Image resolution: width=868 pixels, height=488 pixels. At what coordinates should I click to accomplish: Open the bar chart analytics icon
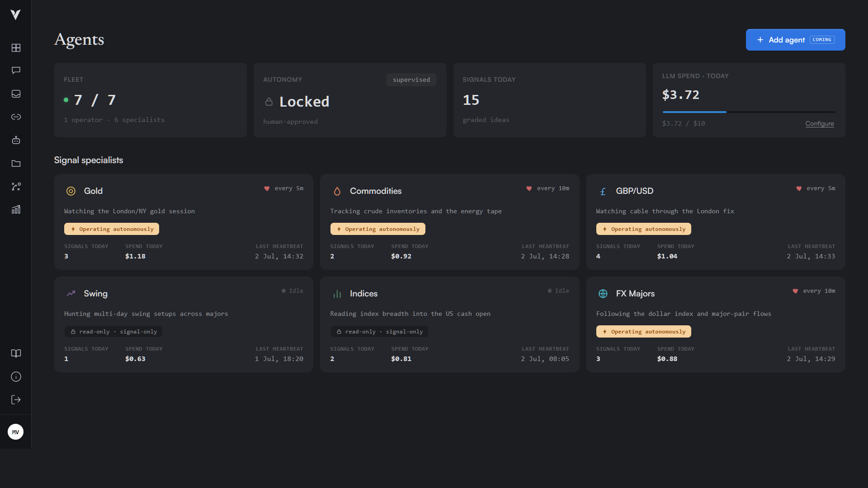(x=16, y=209)
